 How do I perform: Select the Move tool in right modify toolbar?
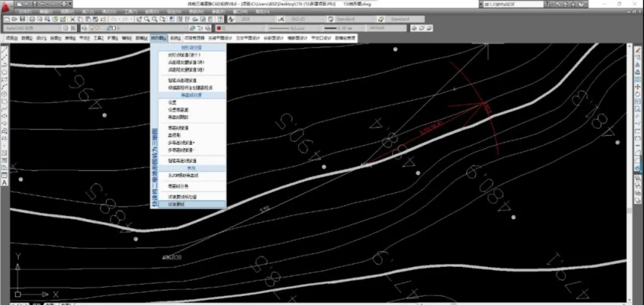(x=638, y=86)
